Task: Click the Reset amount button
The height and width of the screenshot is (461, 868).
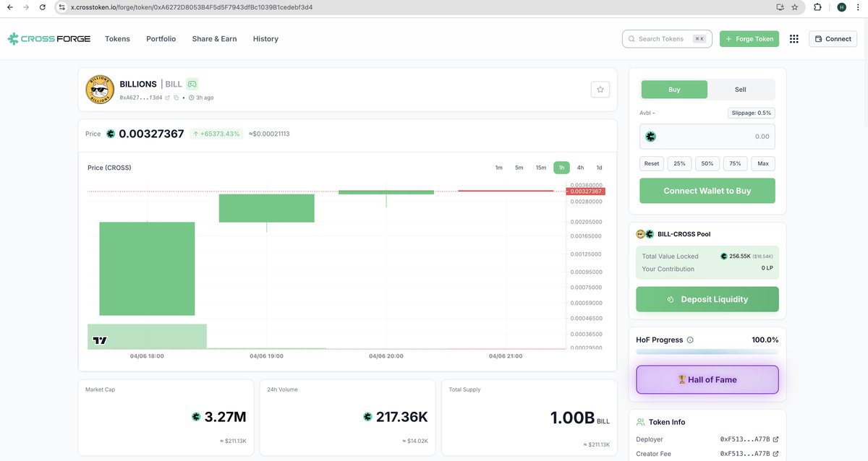Action: click(652, 163)
